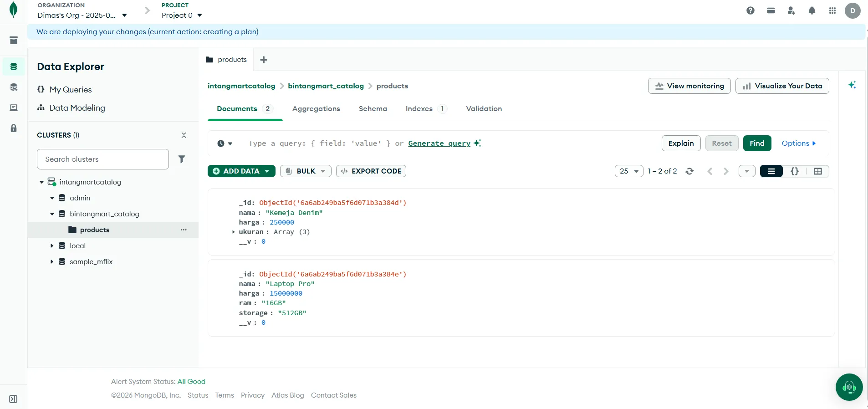Open the monitor icon in left sidebar
The width and height of the screenshot is (868, 409).
click(x=14, y=107)
